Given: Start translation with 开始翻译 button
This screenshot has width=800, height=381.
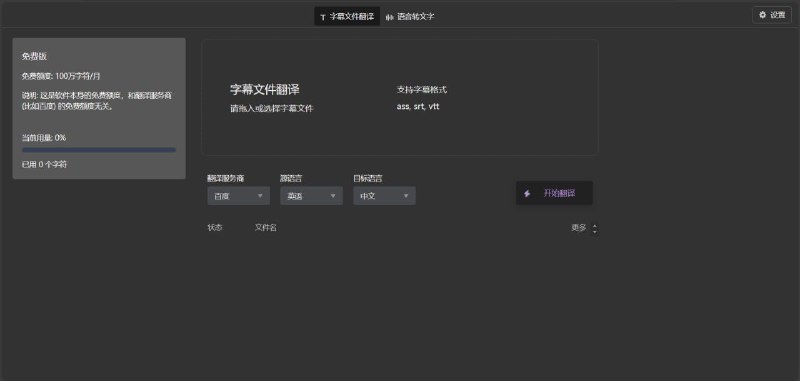Looking at the screenshot, I should (554, 193).
